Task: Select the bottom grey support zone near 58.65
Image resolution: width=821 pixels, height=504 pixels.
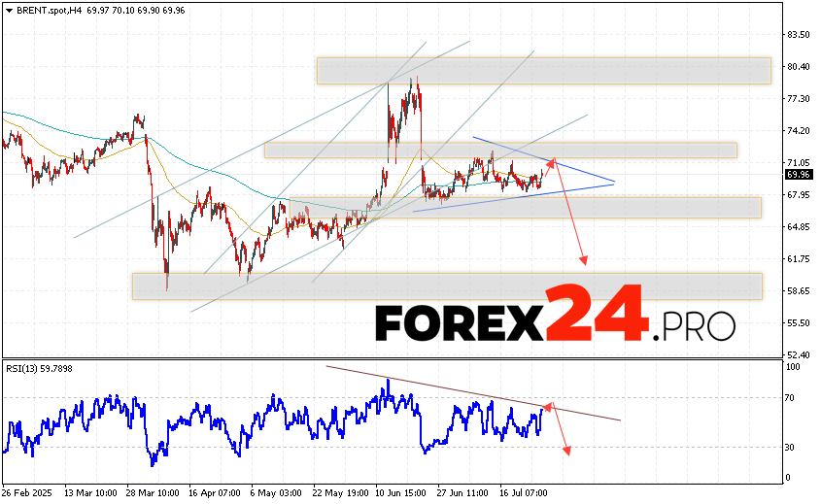Action: click(x=447, y=286)
